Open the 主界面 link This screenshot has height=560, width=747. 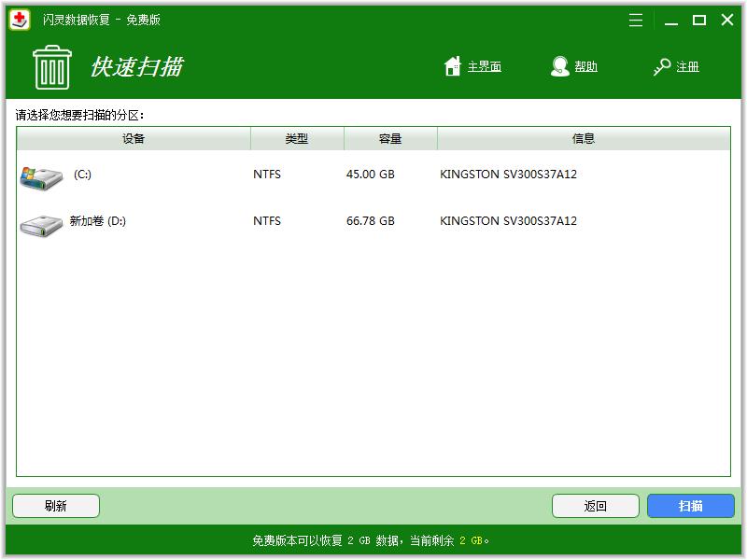[x=484, y=67]
